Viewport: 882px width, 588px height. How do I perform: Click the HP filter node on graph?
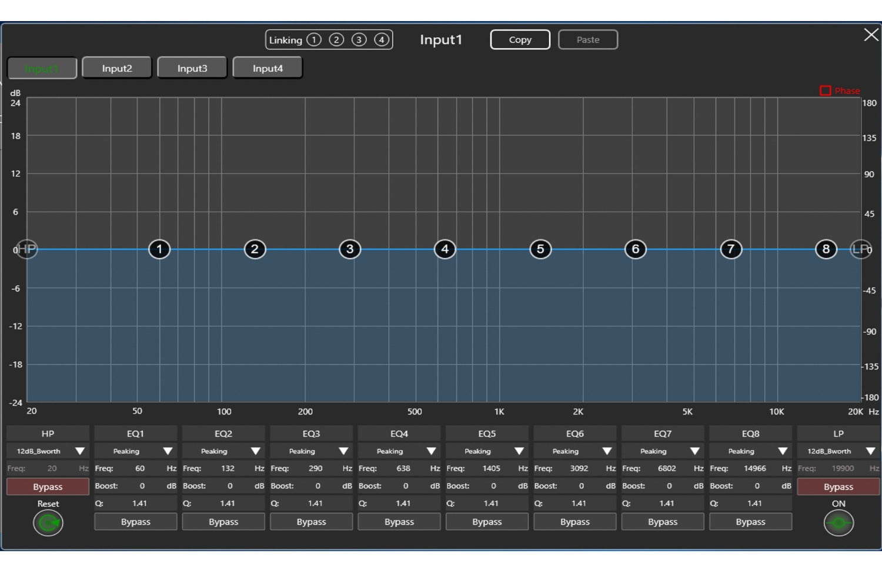coord(26,249)
